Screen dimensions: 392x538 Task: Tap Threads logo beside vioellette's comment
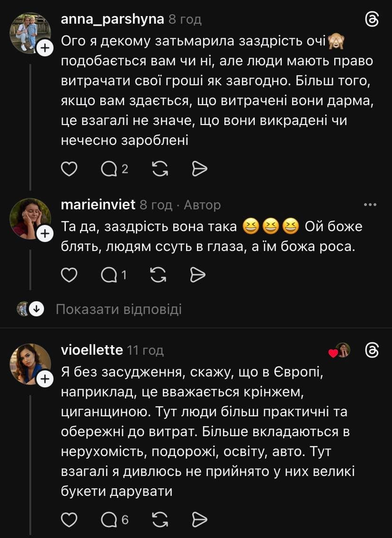click(372, 350)
